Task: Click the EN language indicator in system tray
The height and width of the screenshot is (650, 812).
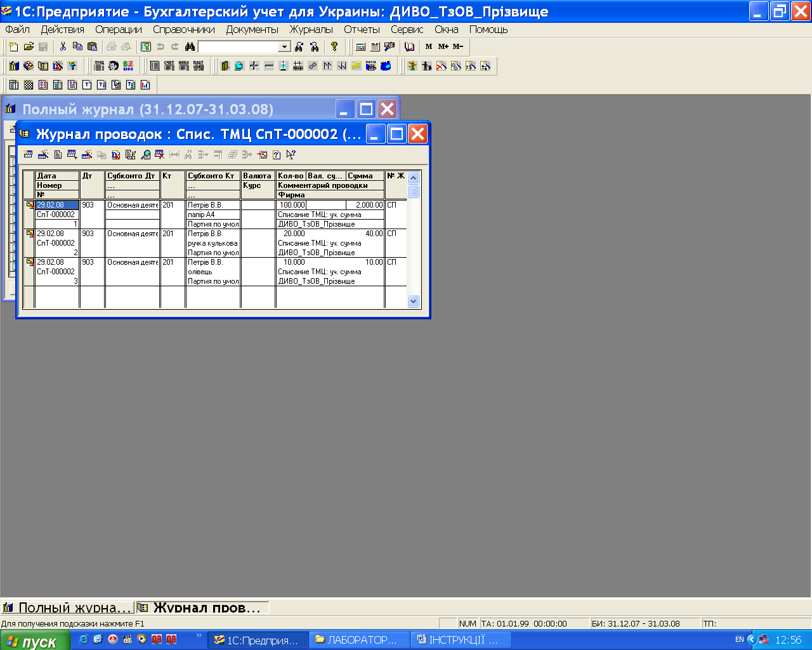Action: tap(739, 640)
